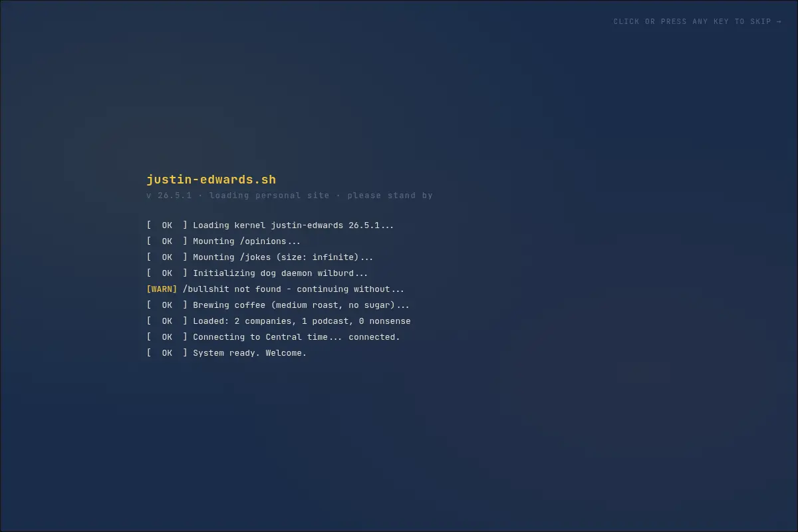
Task: Click the justin-edwards.sh title
Action: click(211, 180)
